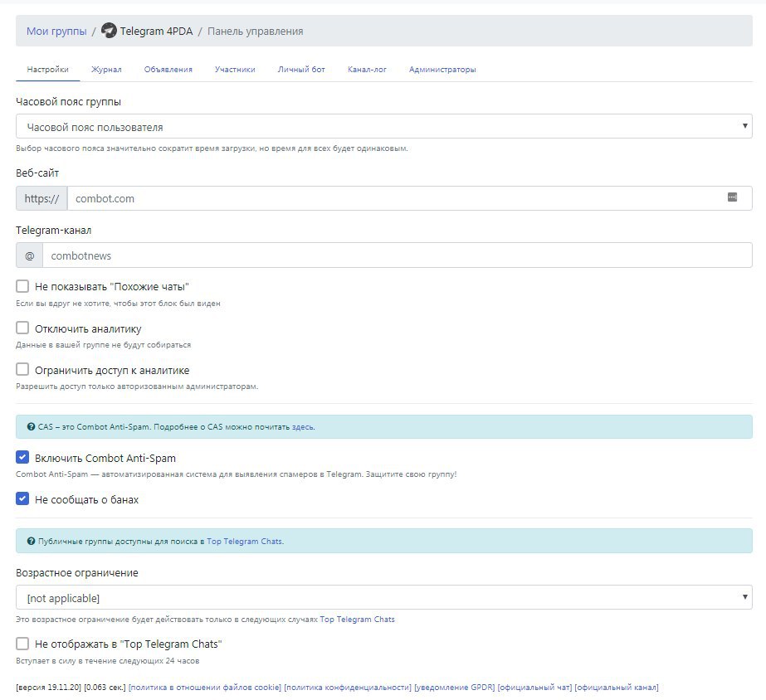Open the cookie policy footer link

tap(205, 688)
